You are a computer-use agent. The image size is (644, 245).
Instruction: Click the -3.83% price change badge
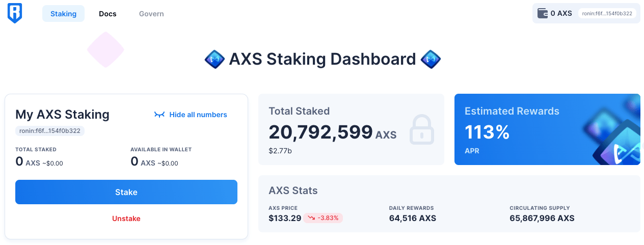point(324,218)
